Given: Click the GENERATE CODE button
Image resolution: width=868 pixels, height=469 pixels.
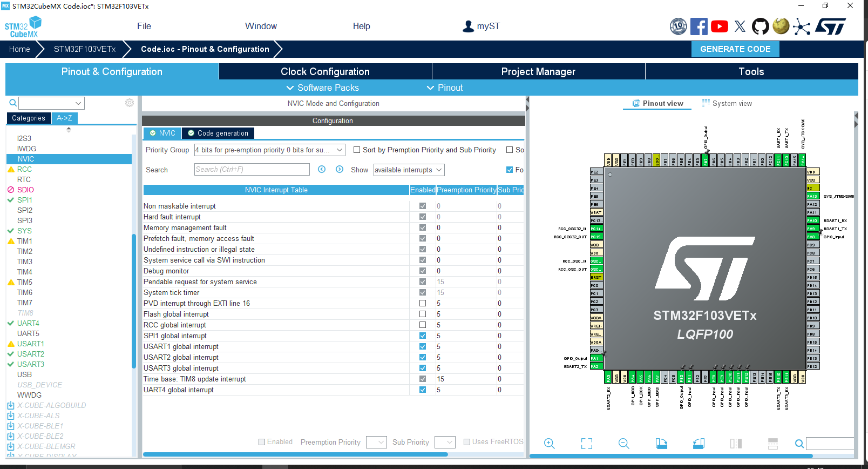Looking at the screenshot, I should click(x=735, y=49).
